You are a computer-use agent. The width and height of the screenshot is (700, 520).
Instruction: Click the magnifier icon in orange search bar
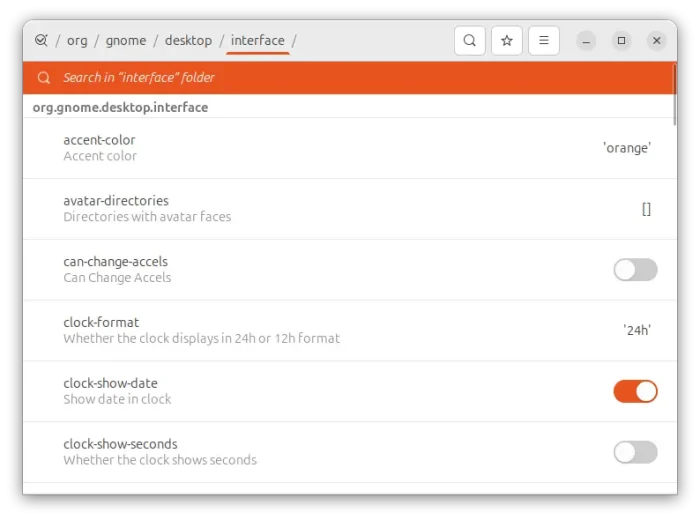click(44, 78)
